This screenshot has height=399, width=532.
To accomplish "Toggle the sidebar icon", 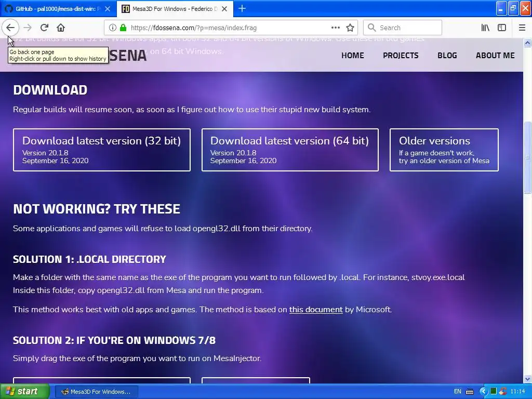I will tap(502, 28).
